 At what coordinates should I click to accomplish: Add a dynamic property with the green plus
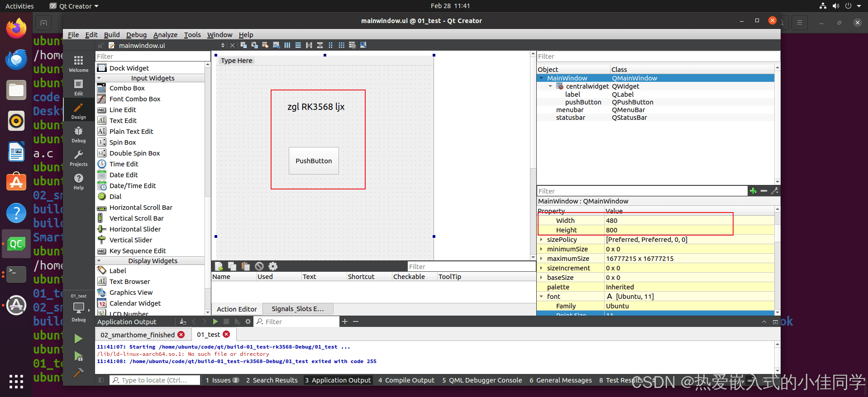[x=753, y=191]
